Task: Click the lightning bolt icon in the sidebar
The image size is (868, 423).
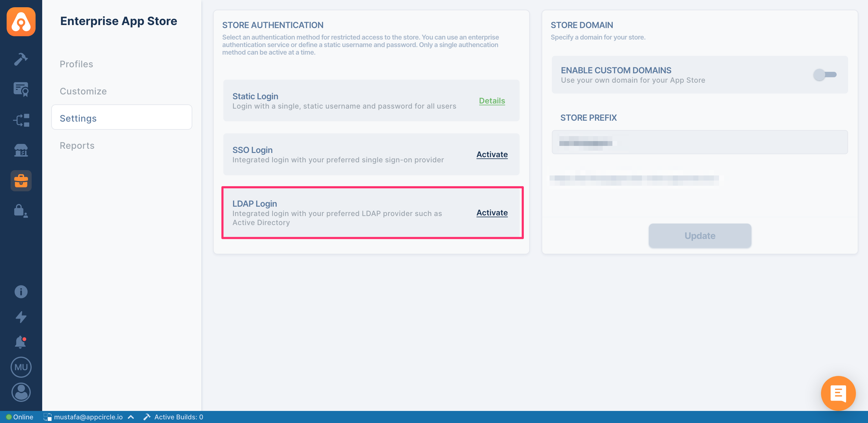Action: point(21,317)
